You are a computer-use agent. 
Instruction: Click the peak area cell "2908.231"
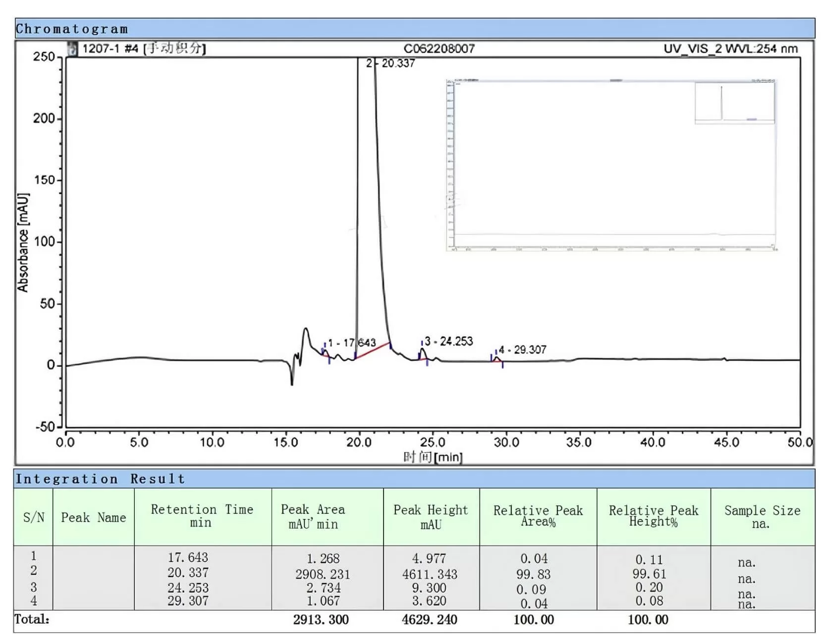(323, 574)
